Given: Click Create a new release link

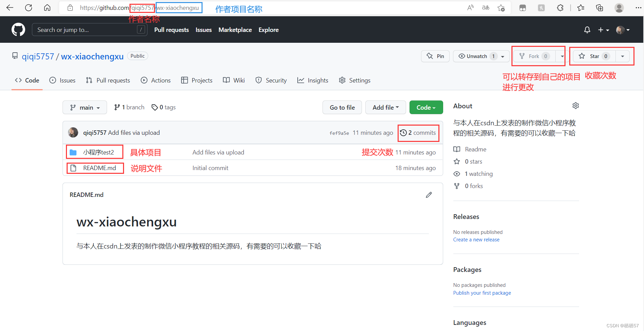Looking at the screenshot, I should pyautogui.click(x=476, y=240).
